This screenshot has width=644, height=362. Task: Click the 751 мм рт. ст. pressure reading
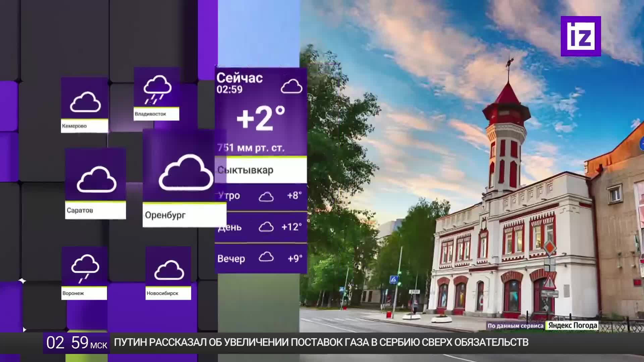pos(251,148)
